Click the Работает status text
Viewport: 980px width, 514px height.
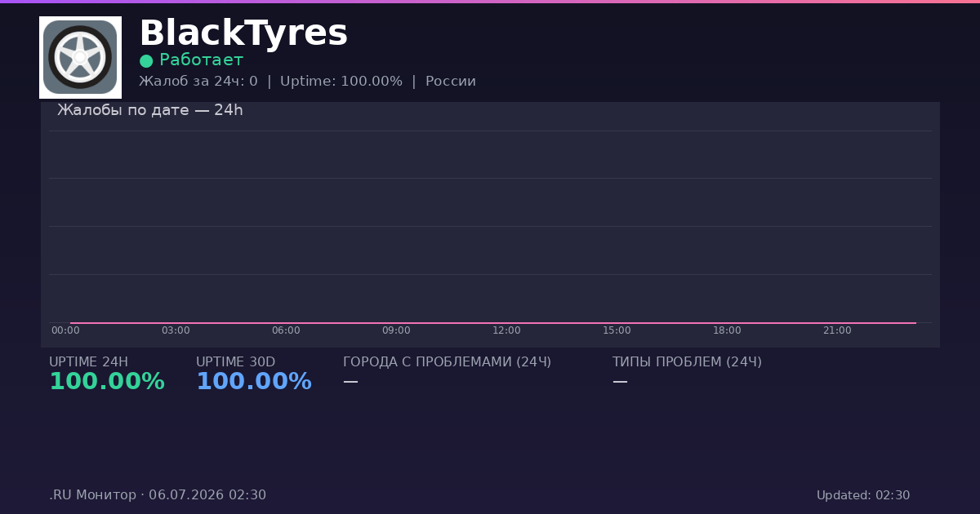pos(201,60)
